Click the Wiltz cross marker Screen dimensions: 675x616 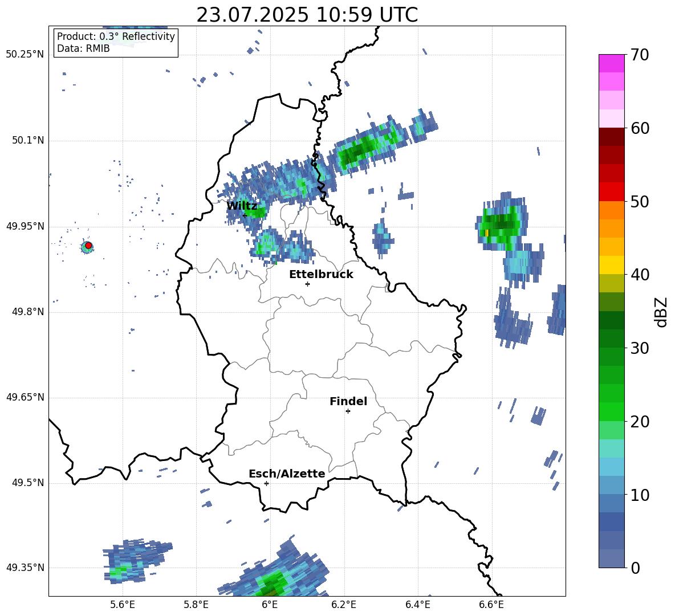tap(245, 215)
